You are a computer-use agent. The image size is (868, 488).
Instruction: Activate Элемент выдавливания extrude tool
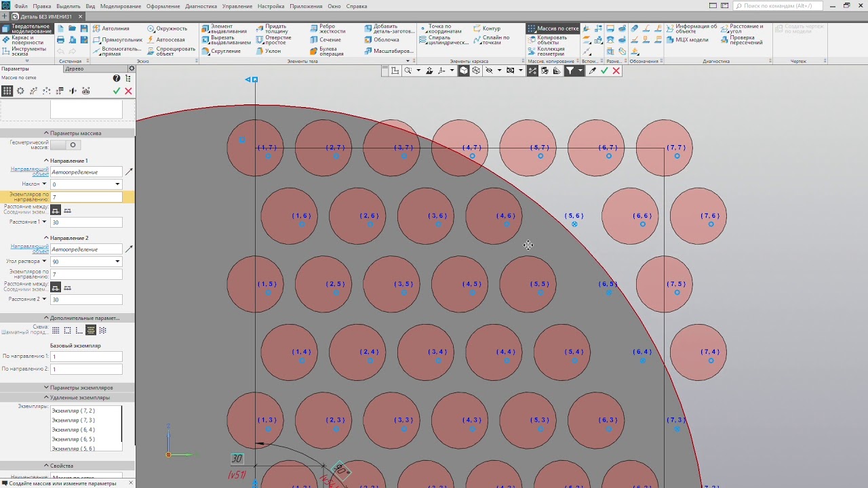click(224, 28)
